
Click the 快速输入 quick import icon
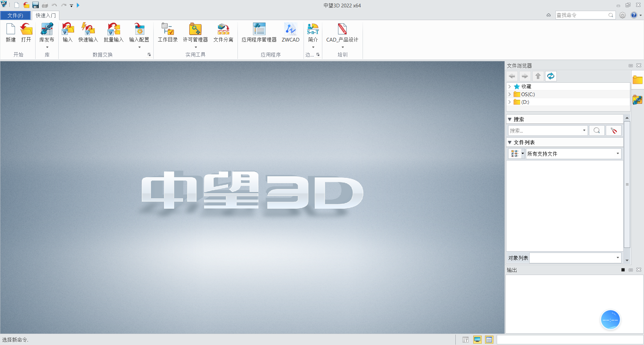click(88, 29)
